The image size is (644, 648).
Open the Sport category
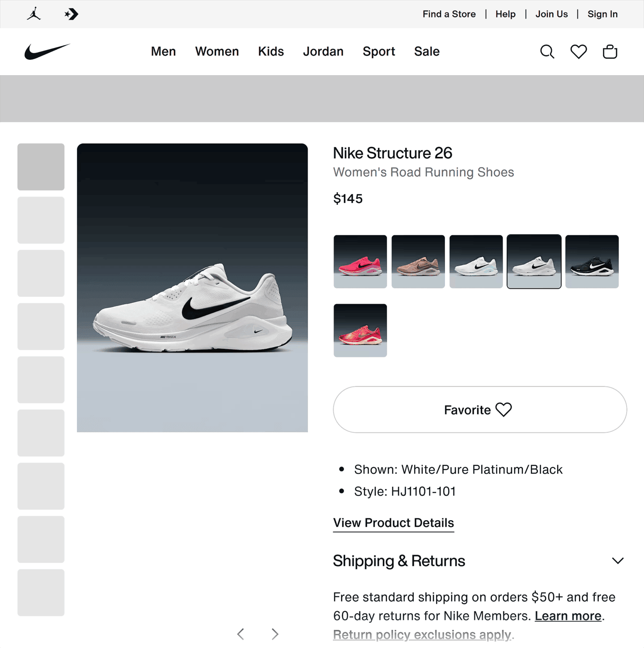(x=378, y=51)
